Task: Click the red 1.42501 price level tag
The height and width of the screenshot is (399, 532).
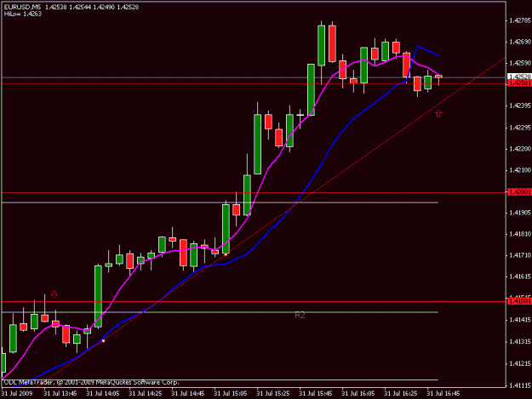Action: click(x=519, y=83)
